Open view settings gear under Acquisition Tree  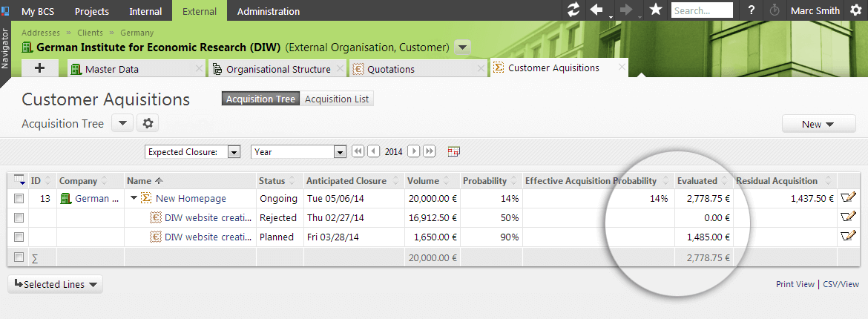pos(148,123)
